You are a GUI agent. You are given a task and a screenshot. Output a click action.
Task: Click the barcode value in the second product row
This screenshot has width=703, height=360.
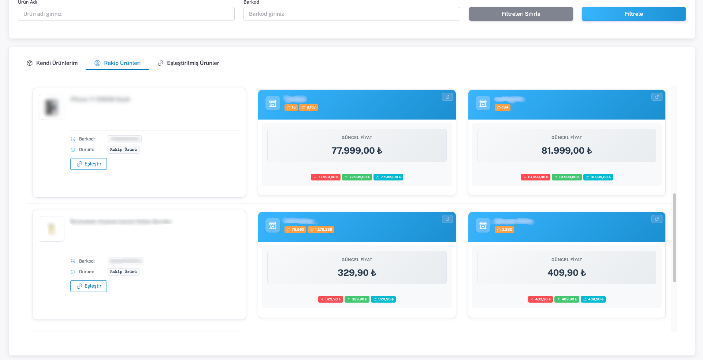(x=126, y=261)
